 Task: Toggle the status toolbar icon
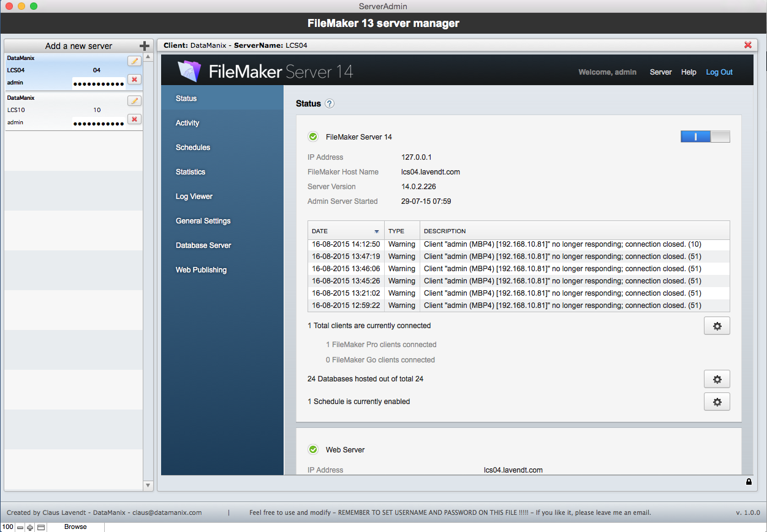[41, 527]
